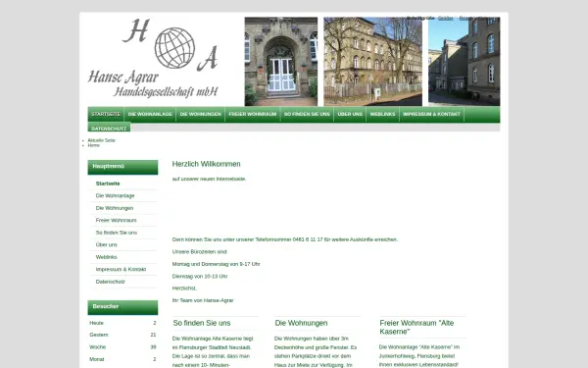Image resolution: width=588 pixels, height=368 pixels.
Task: Open So finden Sie uns in top navigation
Action: [x=307, y=114]
